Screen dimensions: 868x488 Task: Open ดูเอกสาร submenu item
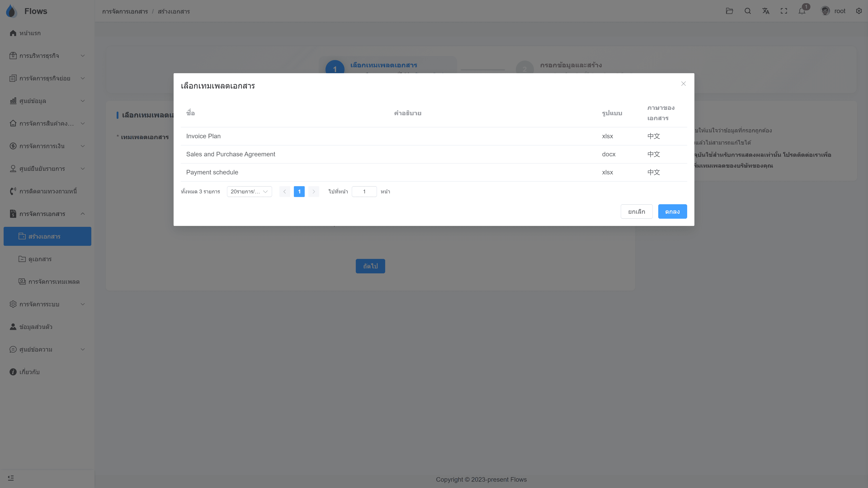coord(47,259)
